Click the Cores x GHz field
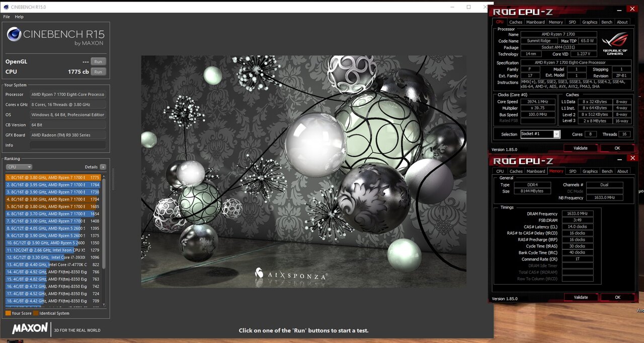This screenshot has width=644, height=343. [68, 104]
